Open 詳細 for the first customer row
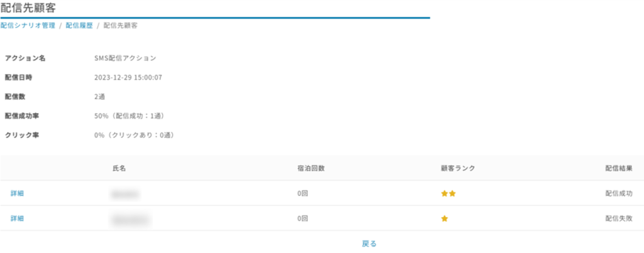 [17, 193]
